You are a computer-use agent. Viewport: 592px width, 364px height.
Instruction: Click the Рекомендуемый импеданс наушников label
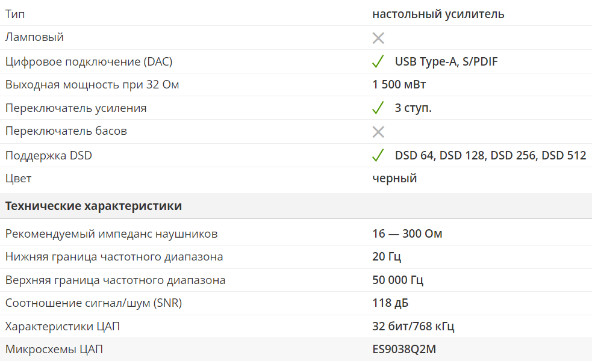[x=111, y=234]
